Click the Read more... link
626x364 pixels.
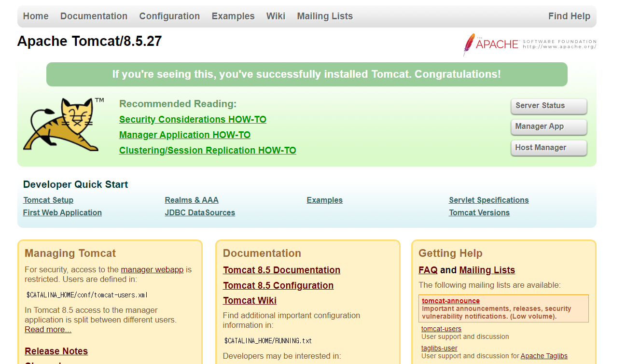click(x=48, y=329)
